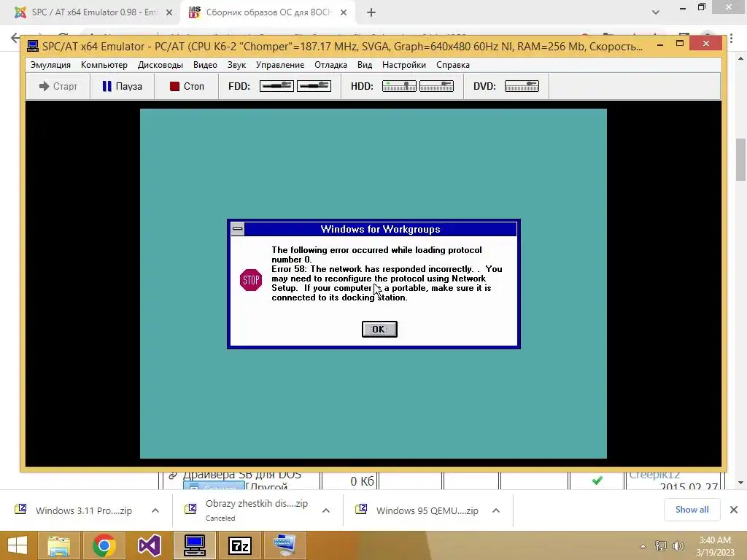Switch to SPC/AT emulator taskbar icon
The height and width of the screenshot is (560, 747).
194,545
